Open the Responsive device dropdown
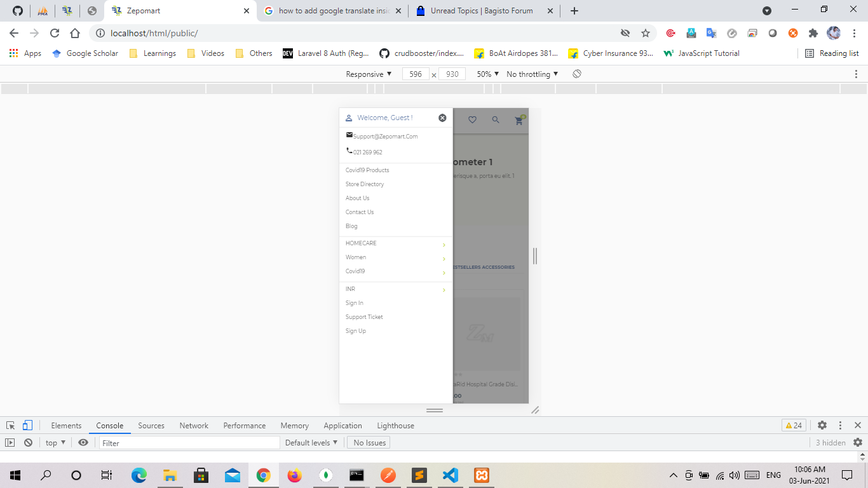The height and width of the screenshot is (488, 868). 369,74
